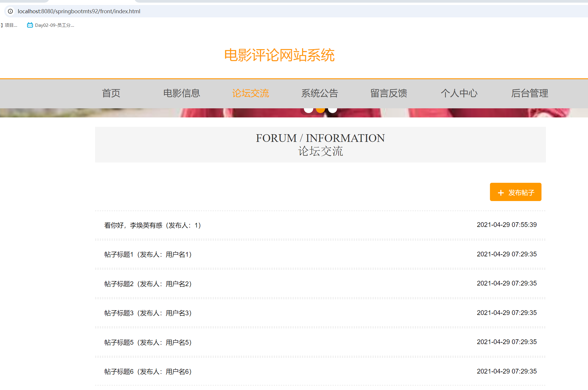588x390 pixels.
Task: Open 个人中心 navigation item
Action: [x=459, y=93]
